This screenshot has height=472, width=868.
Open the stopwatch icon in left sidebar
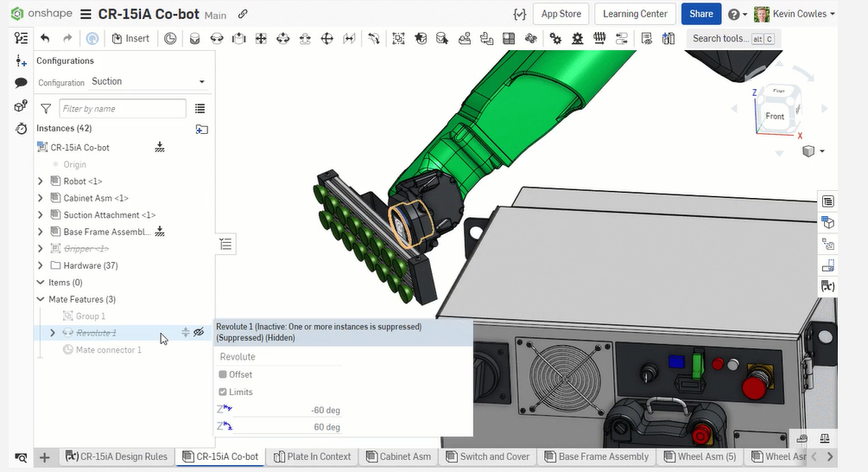21,129
